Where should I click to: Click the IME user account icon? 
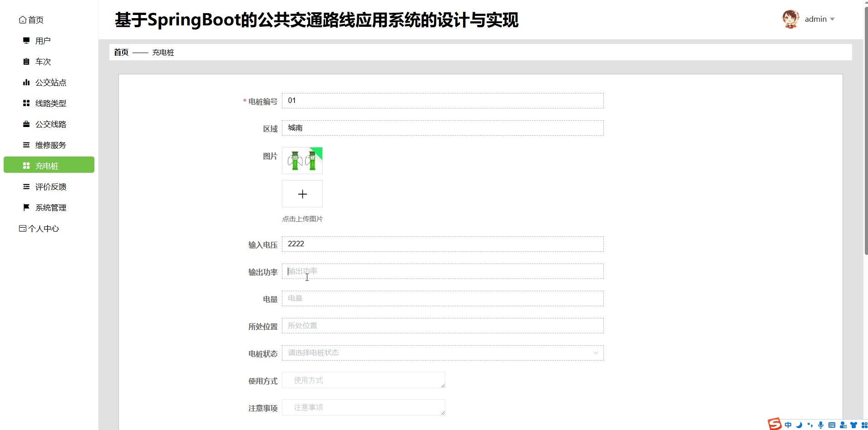(x=843, y=425)
